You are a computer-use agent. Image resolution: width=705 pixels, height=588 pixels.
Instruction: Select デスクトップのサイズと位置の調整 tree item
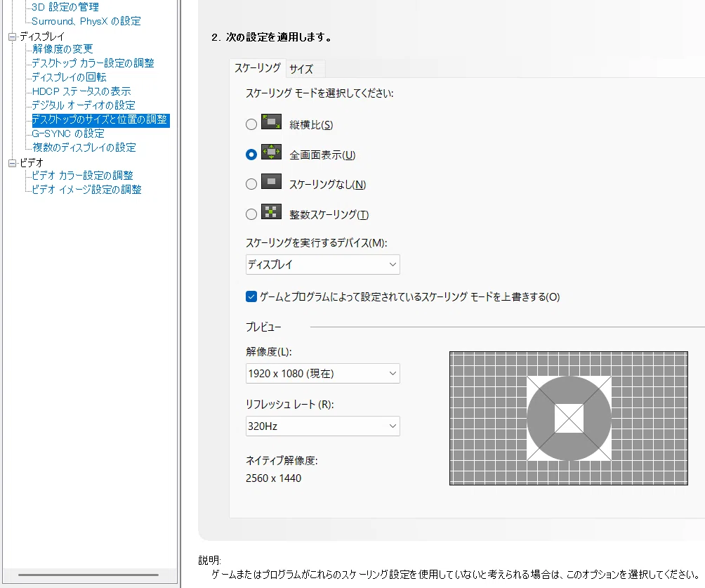(100, 119)
